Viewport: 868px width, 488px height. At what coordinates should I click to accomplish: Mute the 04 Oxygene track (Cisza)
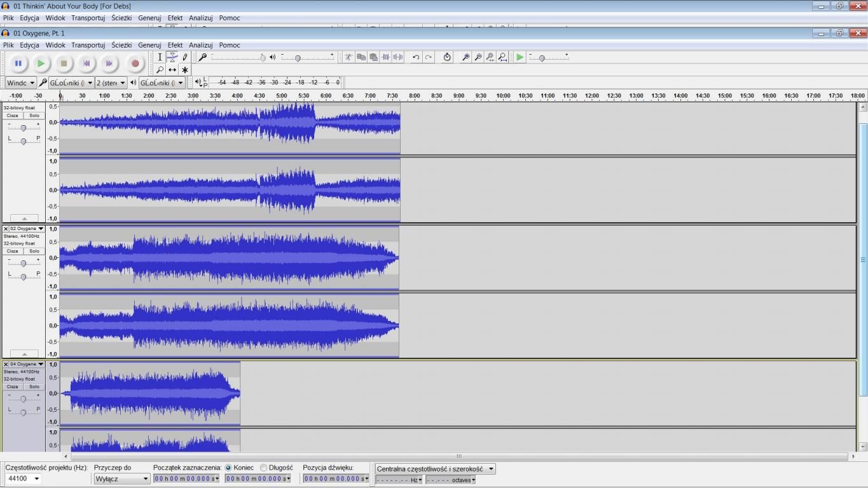13,386
